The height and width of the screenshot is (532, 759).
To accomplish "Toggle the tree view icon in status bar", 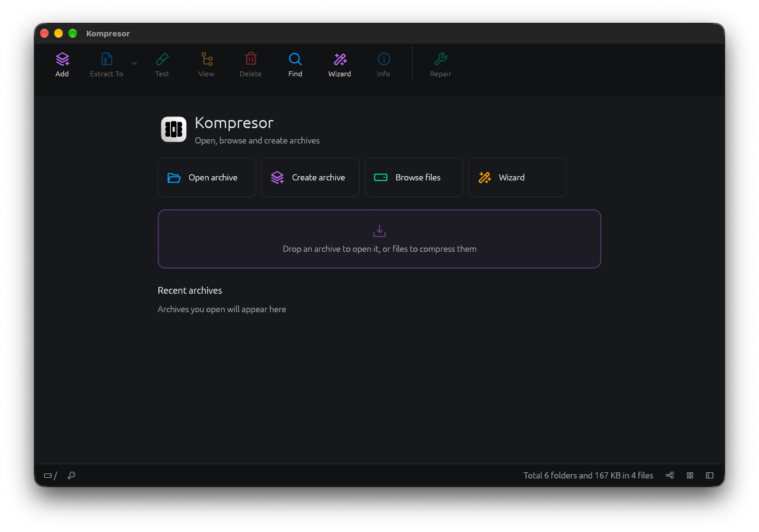I will (670, 475).
